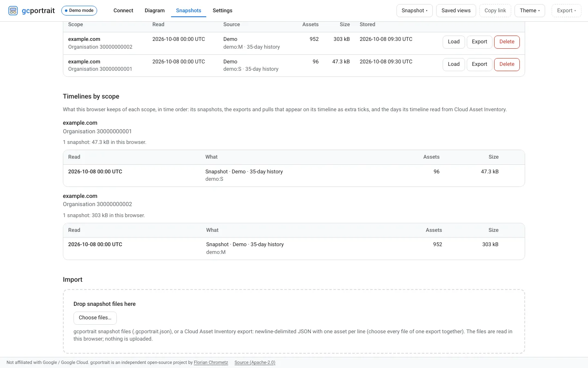Delete the Organisation 30000000001 snapshot
Viewport: 588px width, 368px height.
pos(507,64)
